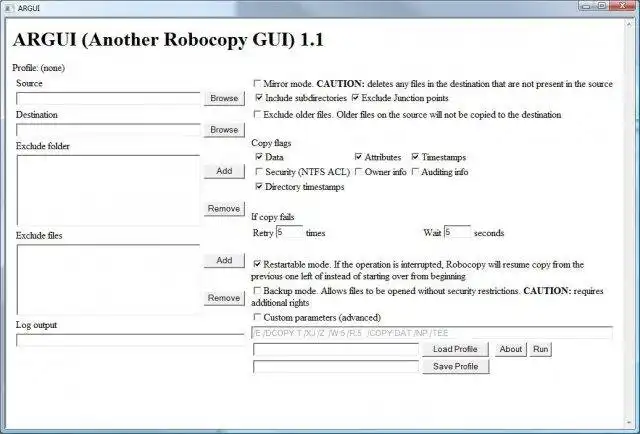Click the Load Profile button
The height and width of the screenshot is (434, 640).
click(x=455, y=349)
